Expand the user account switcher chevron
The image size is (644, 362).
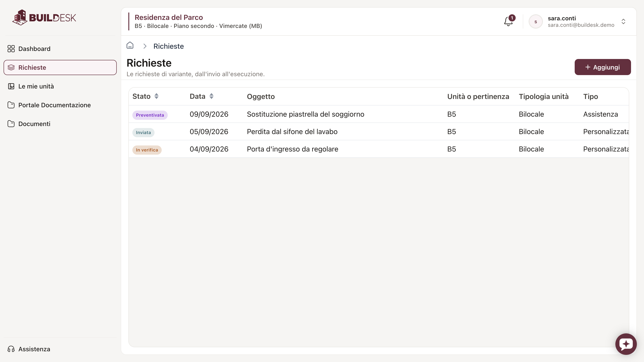(623, 21)
